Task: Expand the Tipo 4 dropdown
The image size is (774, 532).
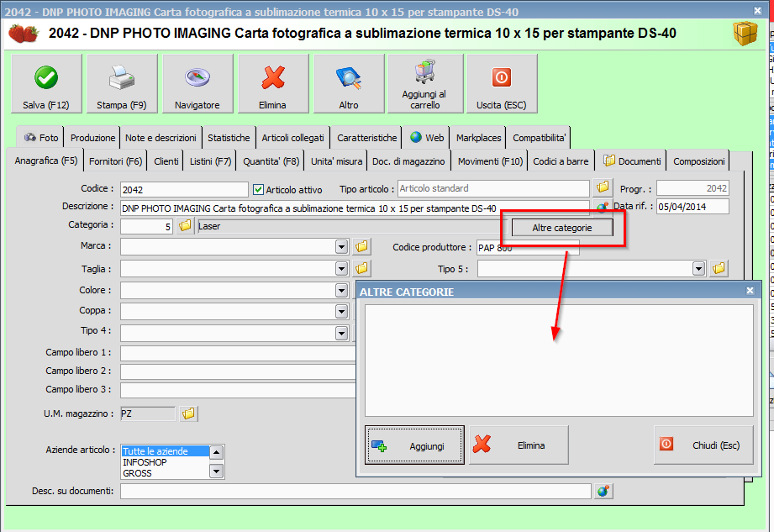Action: tap(341, 333)
